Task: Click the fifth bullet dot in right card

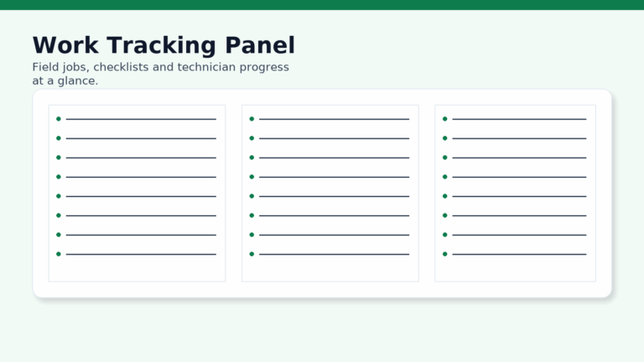Action: tap(444, 196)
